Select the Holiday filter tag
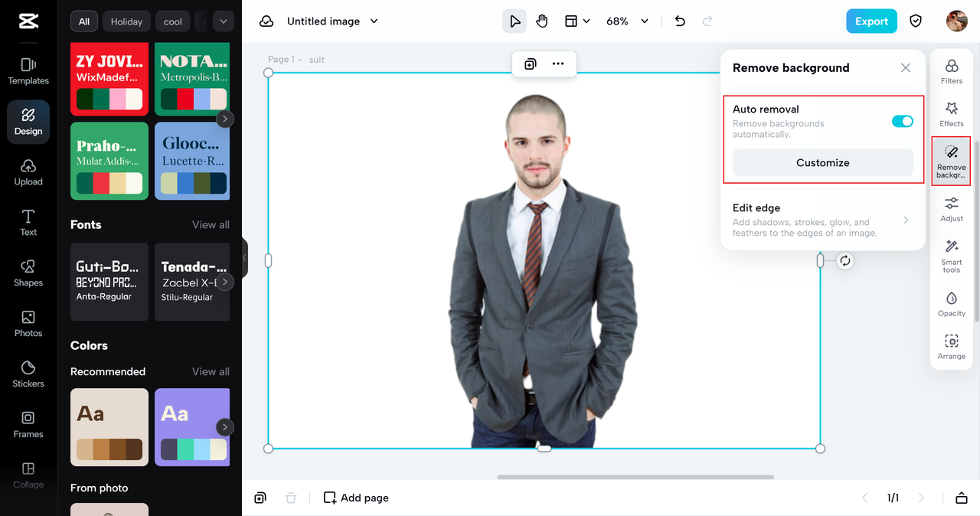Screen dimensions: 980x516 (x=126, y=21)
